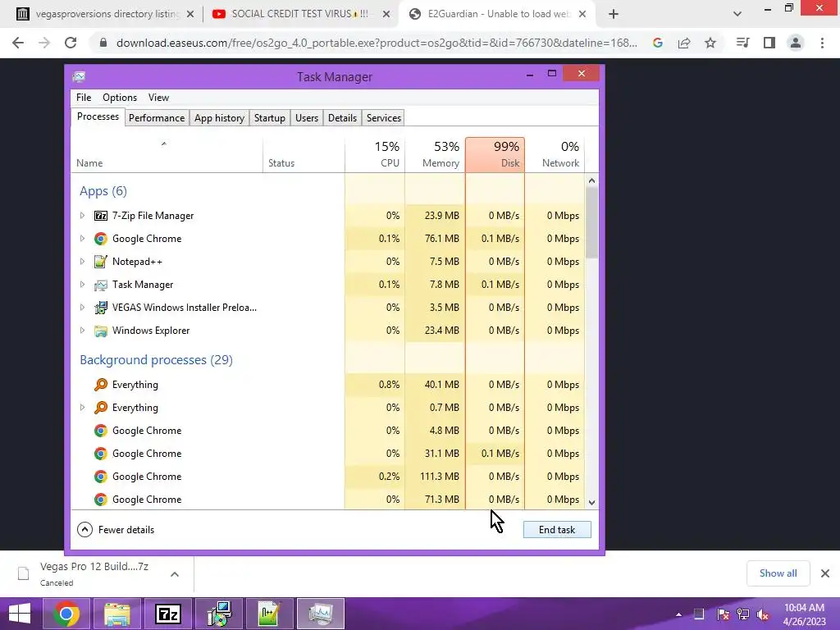Image resolution: width=840 pixels, height=630 pixels.
Task: Click 7-Zip icon in taskbar
Action: (167, 614)
